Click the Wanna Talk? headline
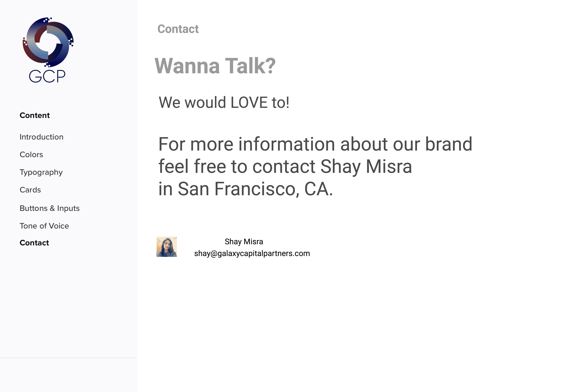This screenshot has width=565, height=392. coord(215,66)
